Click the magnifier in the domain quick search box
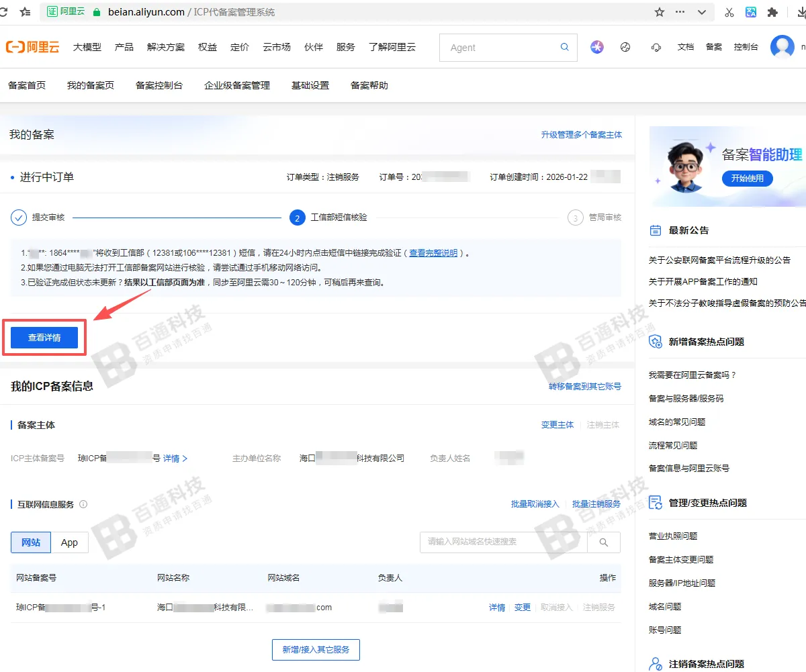 [x=603, y=542]
